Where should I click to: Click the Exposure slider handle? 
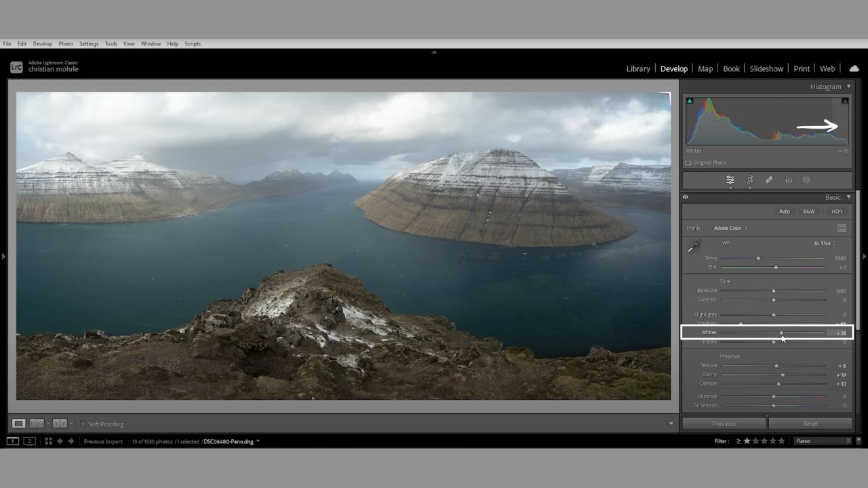[x=774, y=291]
